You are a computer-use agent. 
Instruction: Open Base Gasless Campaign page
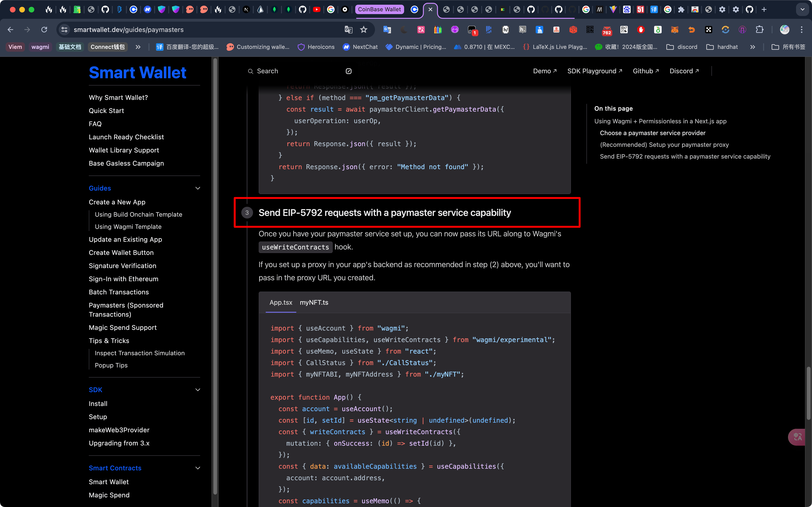[126, 163]
